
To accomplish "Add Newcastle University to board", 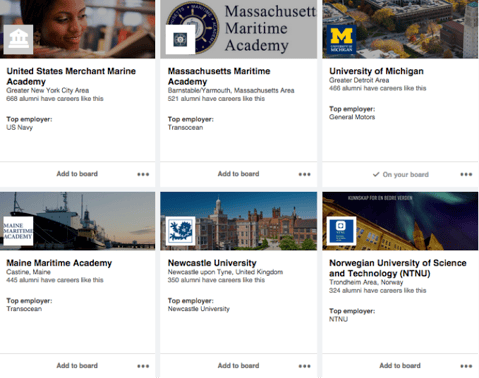I will pos(238,366).
